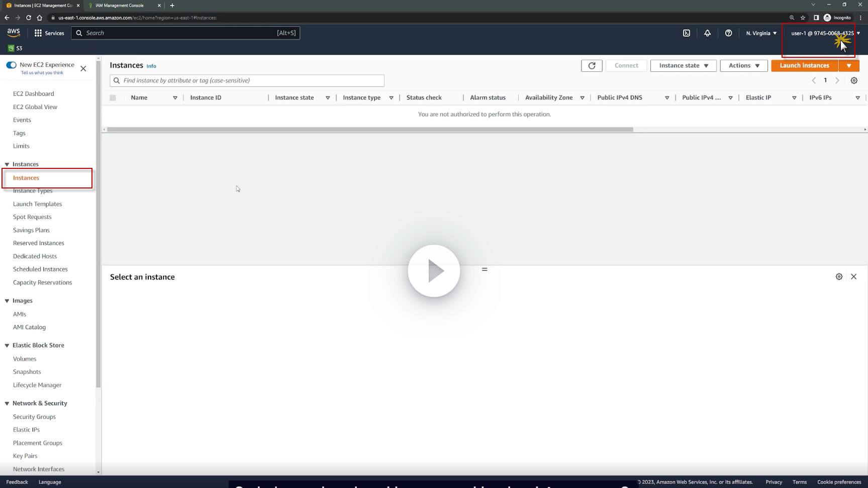Open Launch Templates in sidebar
Viewport: 868px width, 488px height.
(x=37, y=204)
